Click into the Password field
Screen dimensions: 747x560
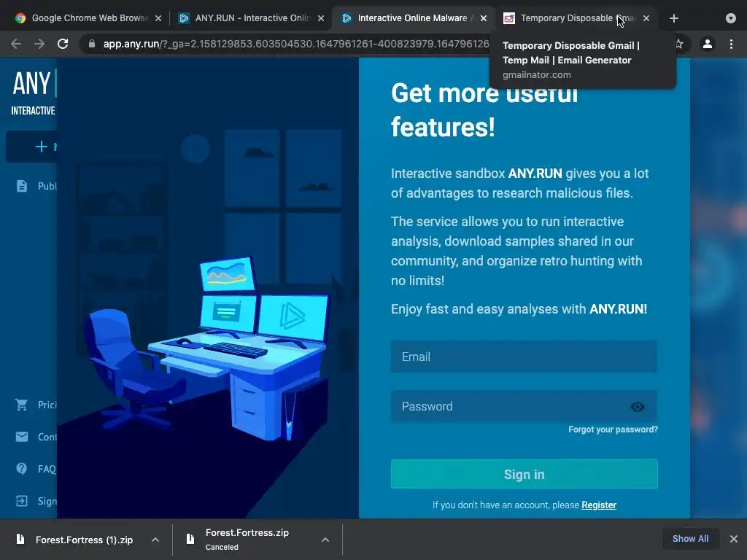coord(524,406)
